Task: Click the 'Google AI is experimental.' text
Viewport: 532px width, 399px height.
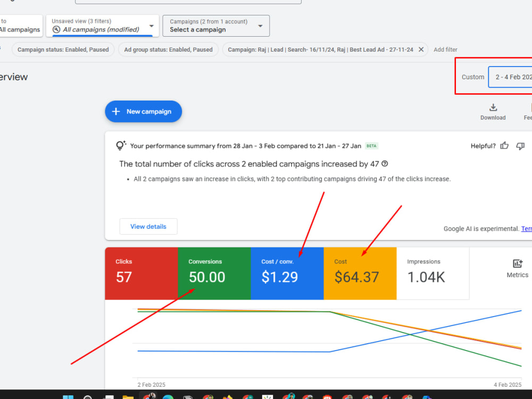Action: pyautogui.click(x=481, y=229)
